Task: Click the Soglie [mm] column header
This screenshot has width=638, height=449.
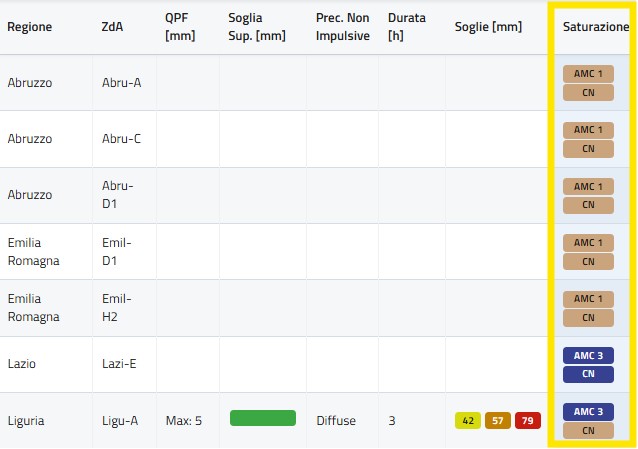Action: pos(487,27)
